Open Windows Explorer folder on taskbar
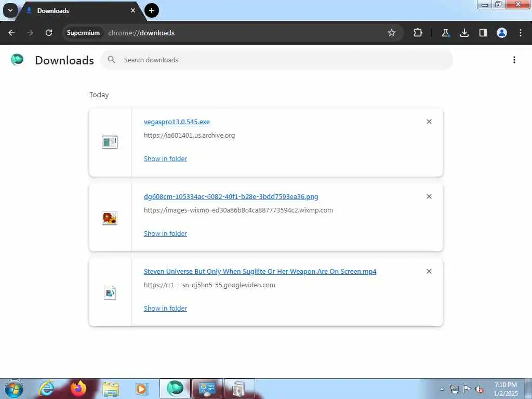 (x=111, y=389)
